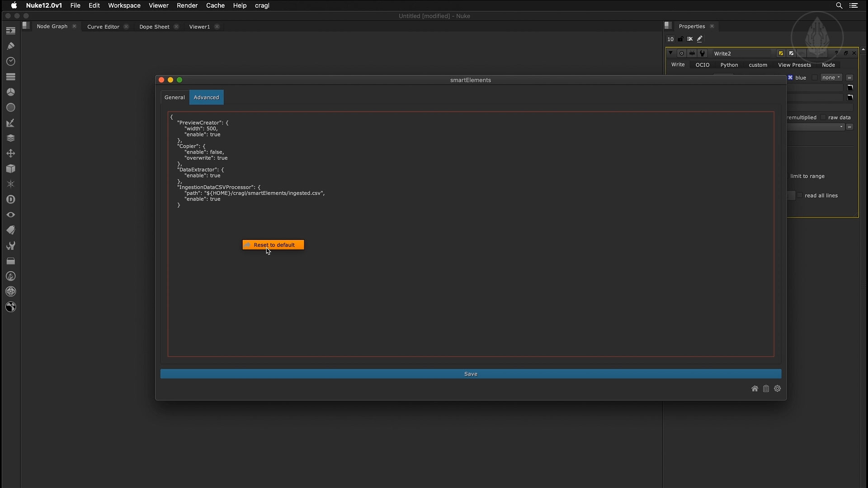Switch to the Viewer1 tab
Screen dimensions: 868x488
199,27
